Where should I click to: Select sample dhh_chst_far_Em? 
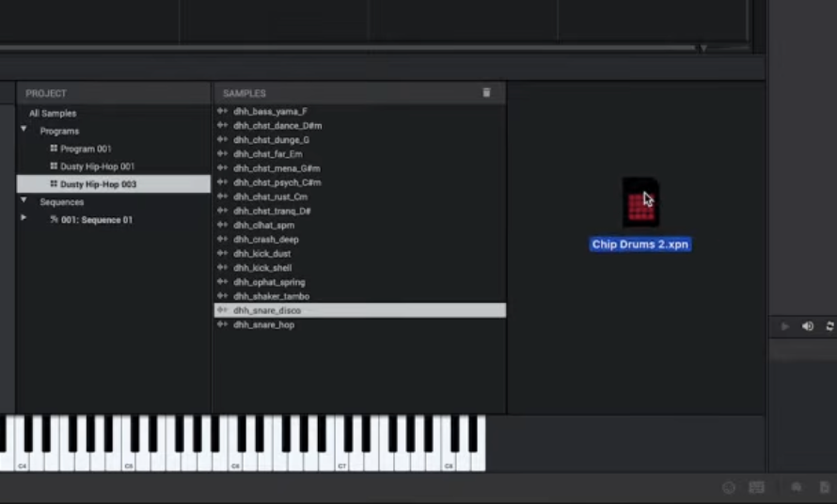point(268,154)
